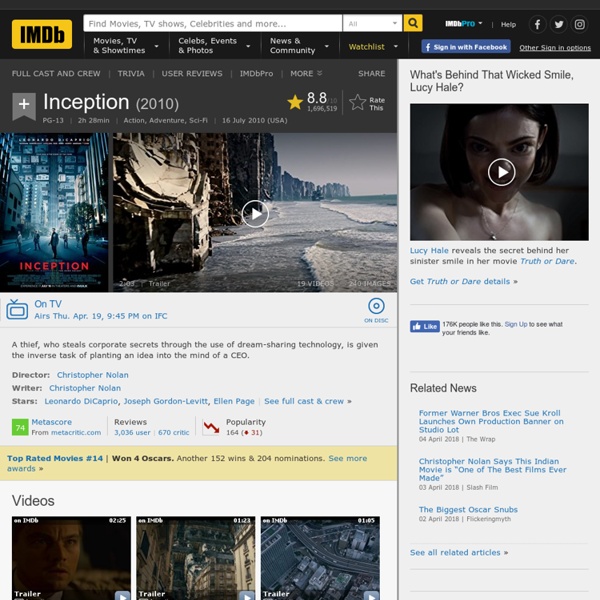Click the Truth or Dare title link in the Lucy Hale caption
The height and width of the screenshot is (600, 600).
(547, 261)
